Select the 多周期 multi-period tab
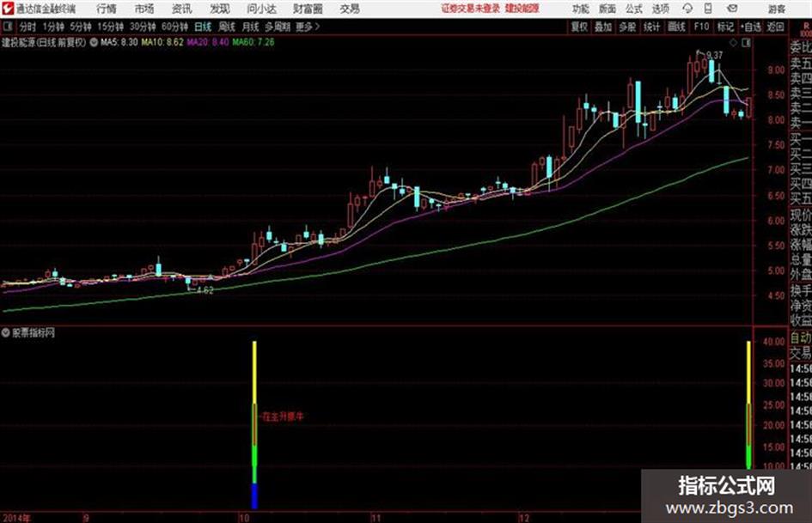 pyautogui.click(x=278, y=27)
